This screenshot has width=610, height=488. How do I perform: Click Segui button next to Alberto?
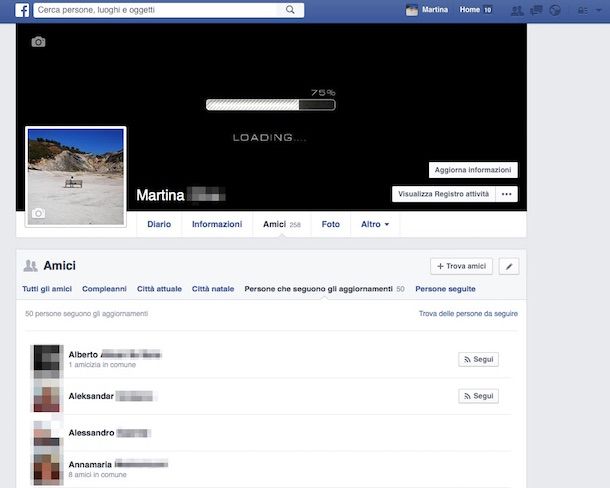pyautogui.click(x=479, y=359)
